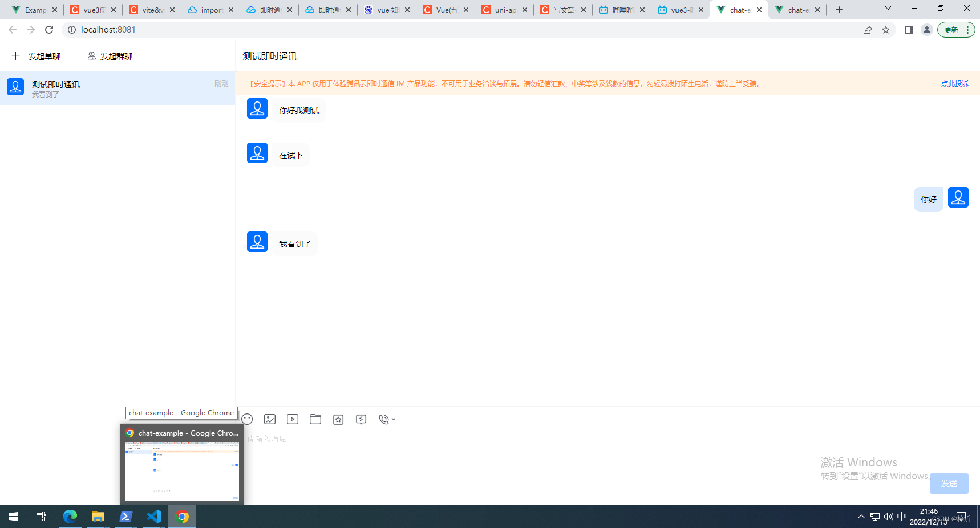Open the emoji picker in the message toolbar
Image resolution: width=980 pixels, height=528 pixels.
click(x=247, y=419)
